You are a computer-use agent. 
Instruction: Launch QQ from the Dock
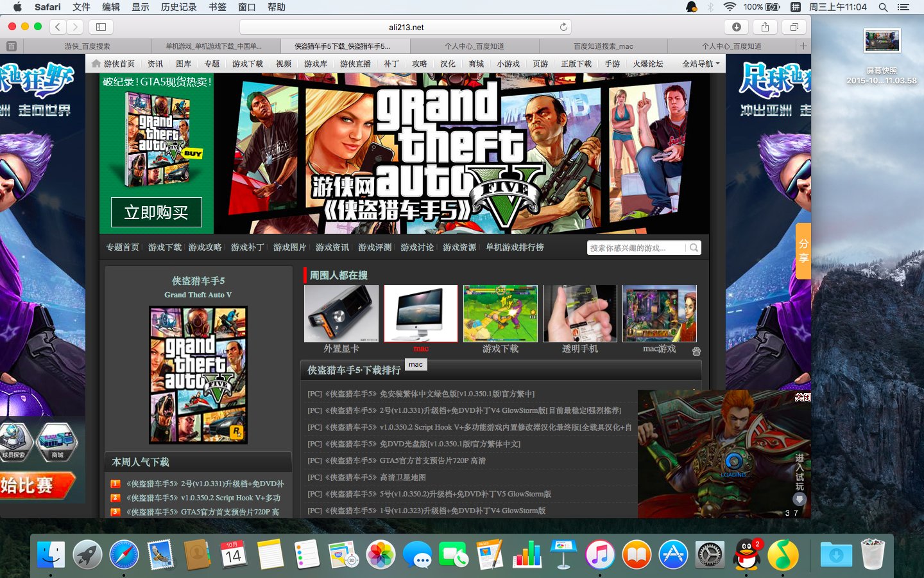746,555
